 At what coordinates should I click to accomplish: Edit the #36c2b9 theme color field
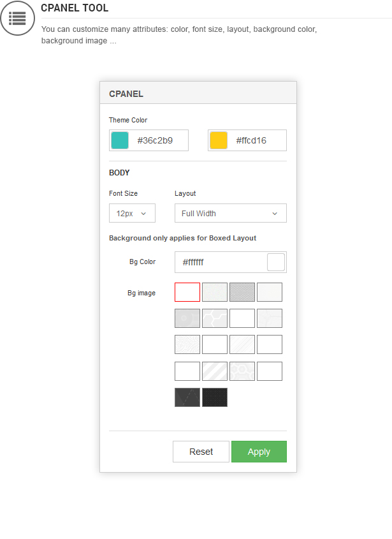[x=149, y=140]
